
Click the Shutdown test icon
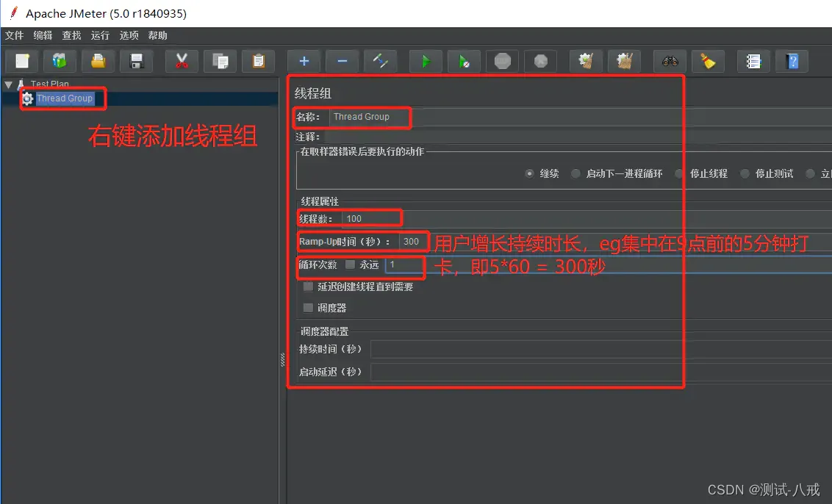(541, 62)
